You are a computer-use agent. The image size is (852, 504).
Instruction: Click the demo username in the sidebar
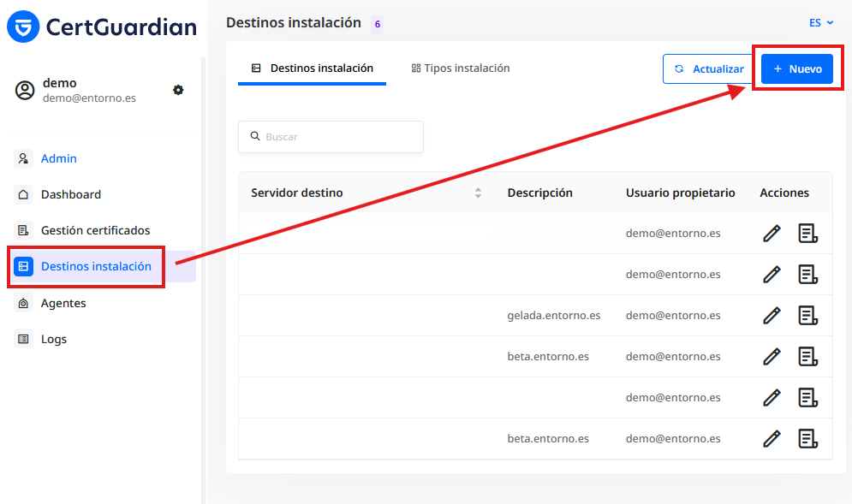tap(60, 83)
